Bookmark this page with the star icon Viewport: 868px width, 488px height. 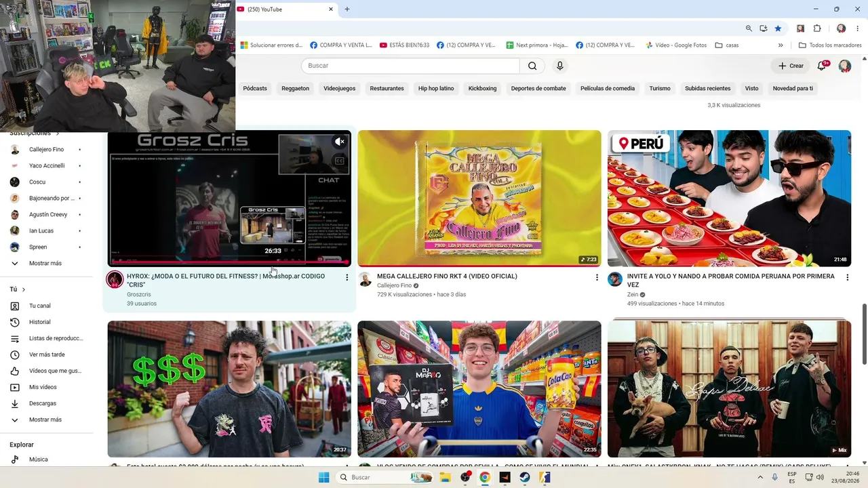(778, 28)
